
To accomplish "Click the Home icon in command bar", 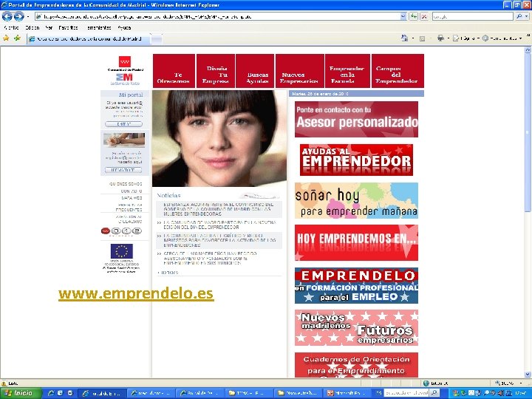I will [404, 38].
